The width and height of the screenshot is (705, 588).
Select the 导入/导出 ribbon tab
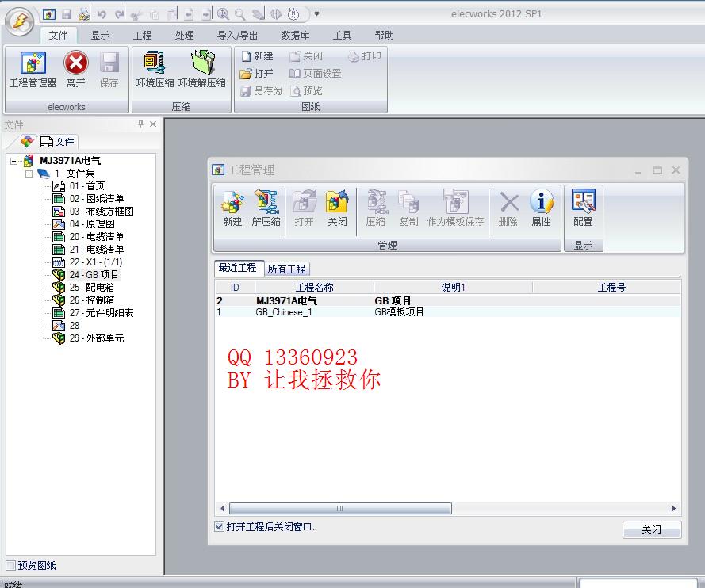pyautogui.click(x=237, y=36)
